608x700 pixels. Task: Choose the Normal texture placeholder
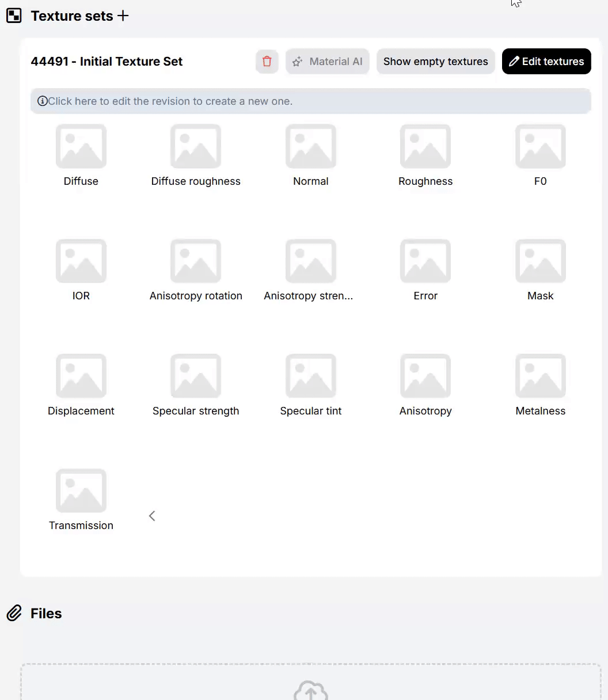tap(311, 146)
